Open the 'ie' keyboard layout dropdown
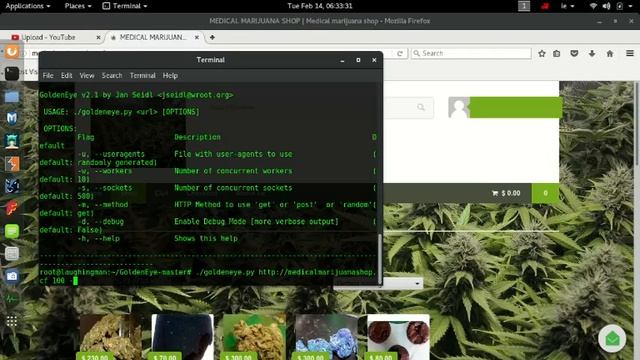Viewport: 640px width, 360px height. pos(567,6)
